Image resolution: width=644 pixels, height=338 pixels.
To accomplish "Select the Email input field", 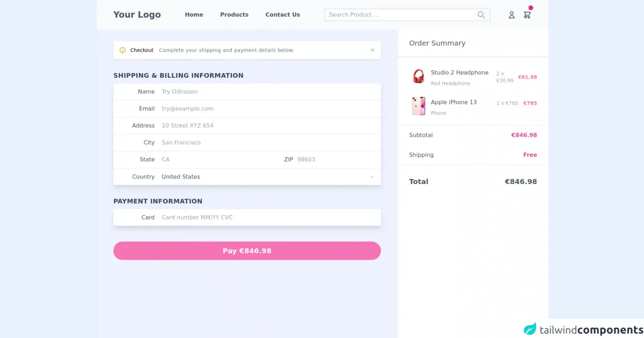I will pos(268,109).
